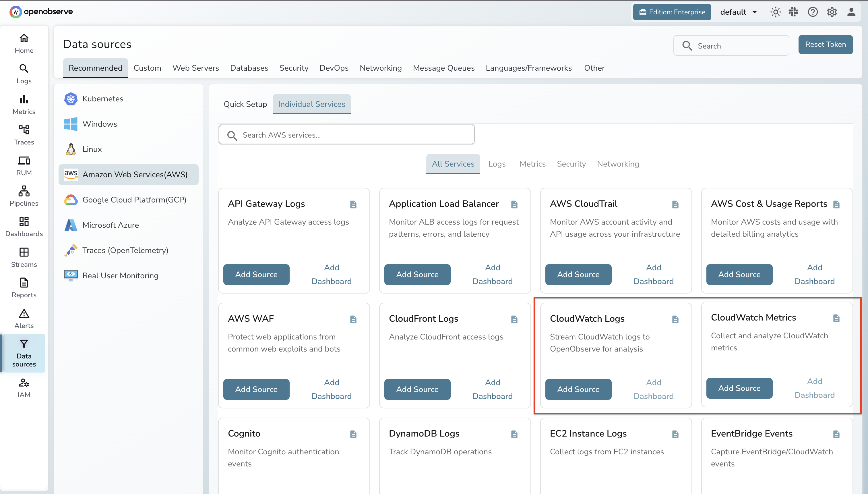Switch to the Quick Setup tab
Viewport: 868px width, 494px height.
tap(245, 104)
